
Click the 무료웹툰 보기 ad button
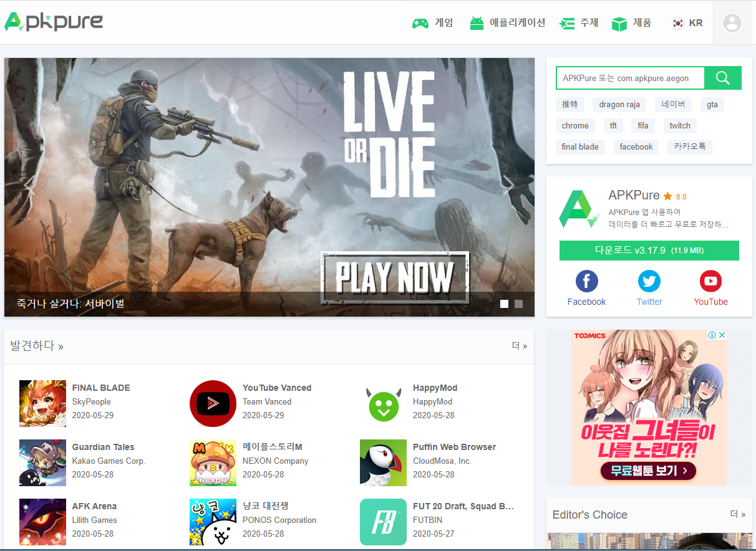[648, 471]
